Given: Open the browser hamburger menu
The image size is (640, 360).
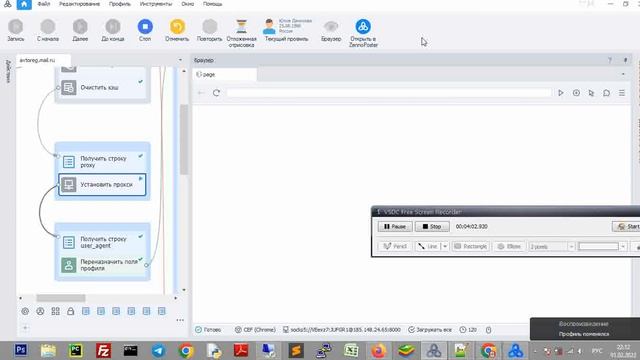Looking at the screenshot, I should click(622, 93).
